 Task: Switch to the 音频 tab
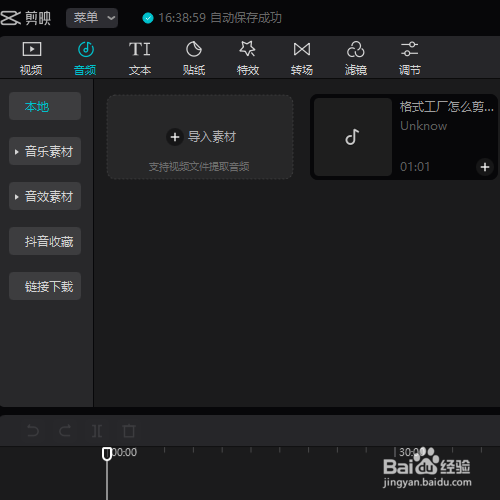[85, 58]
